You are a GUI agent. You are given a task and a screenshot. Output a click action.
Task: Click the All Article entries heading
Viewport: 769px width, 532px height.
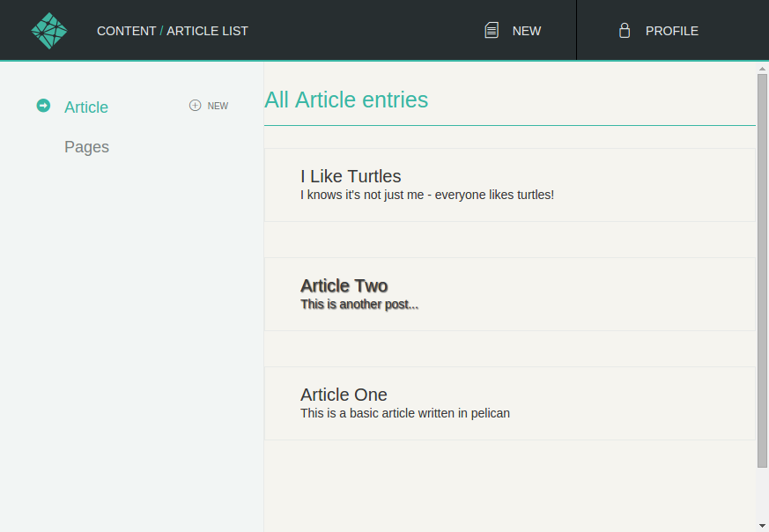tap(346, 100)
